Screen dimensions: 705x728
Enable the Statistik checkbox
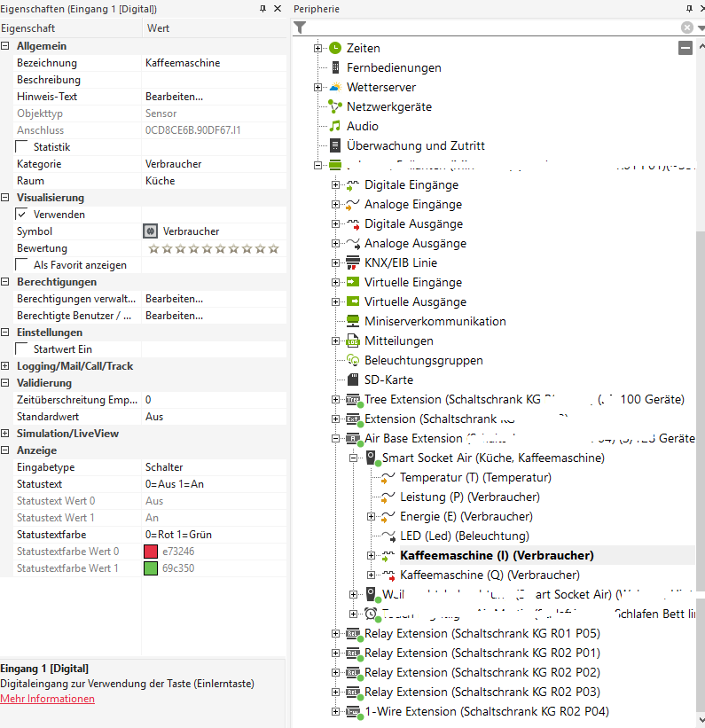click(x=21, y=146)
